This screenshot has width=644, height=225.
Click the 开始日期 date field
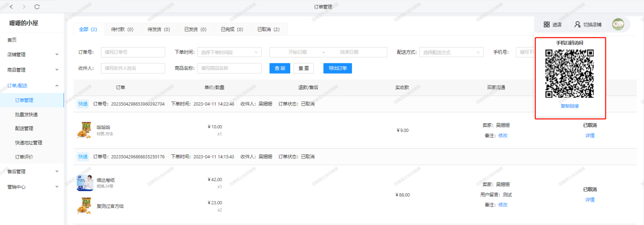tap(298, 52)
